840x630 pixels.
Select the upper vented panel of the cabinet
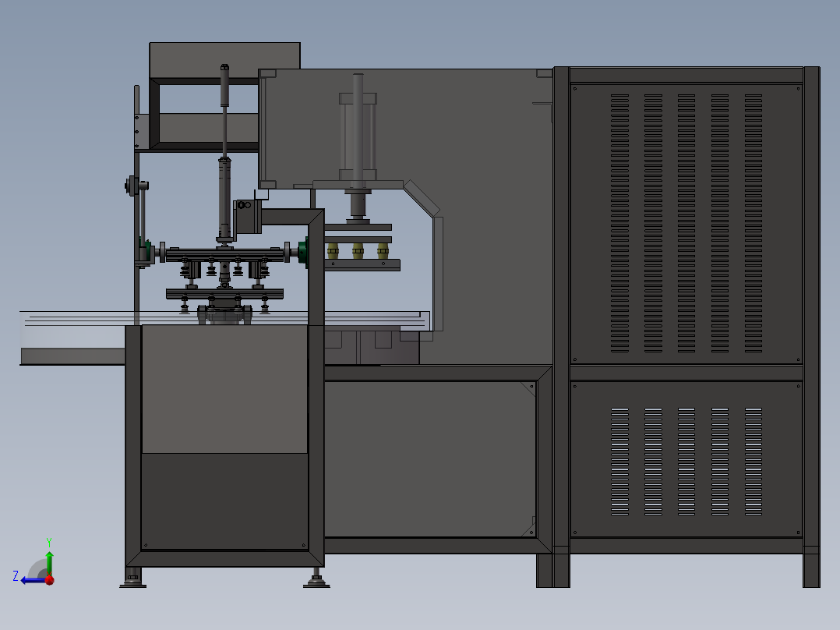tap(686, 224)
